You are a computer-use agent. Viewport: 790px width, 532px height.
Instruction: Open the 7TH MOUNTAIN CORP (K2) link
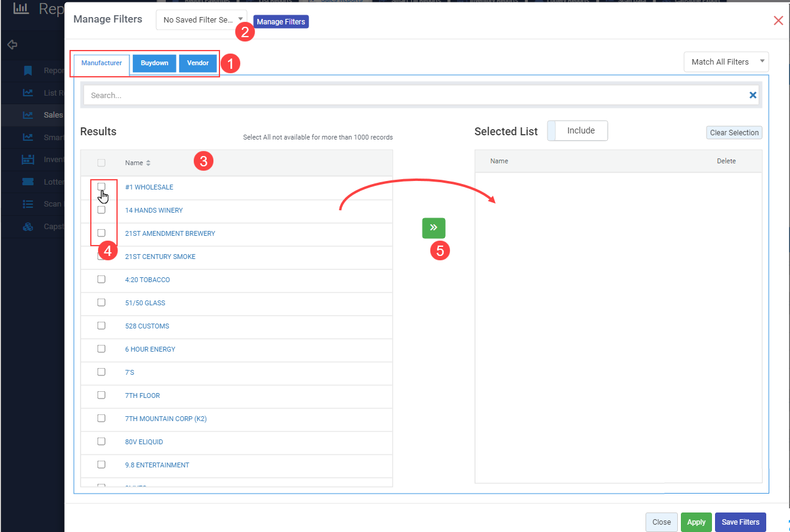166,419
